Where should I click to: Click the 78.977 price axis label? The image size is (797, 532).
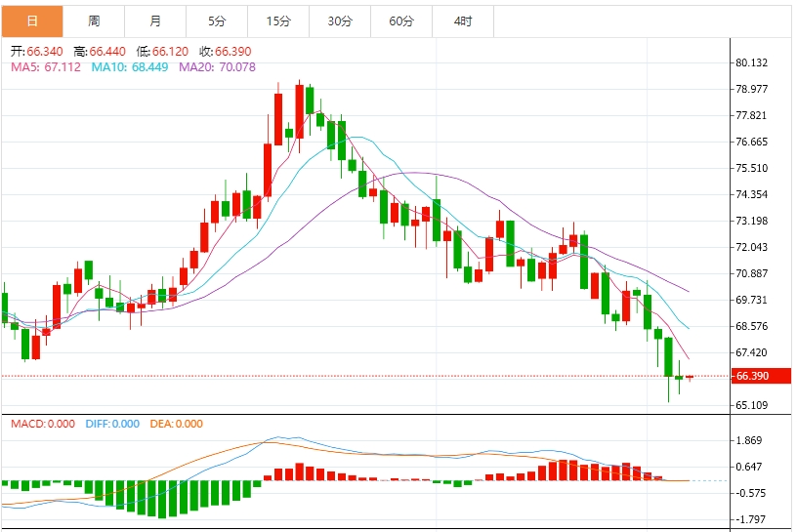coord(752,89)
